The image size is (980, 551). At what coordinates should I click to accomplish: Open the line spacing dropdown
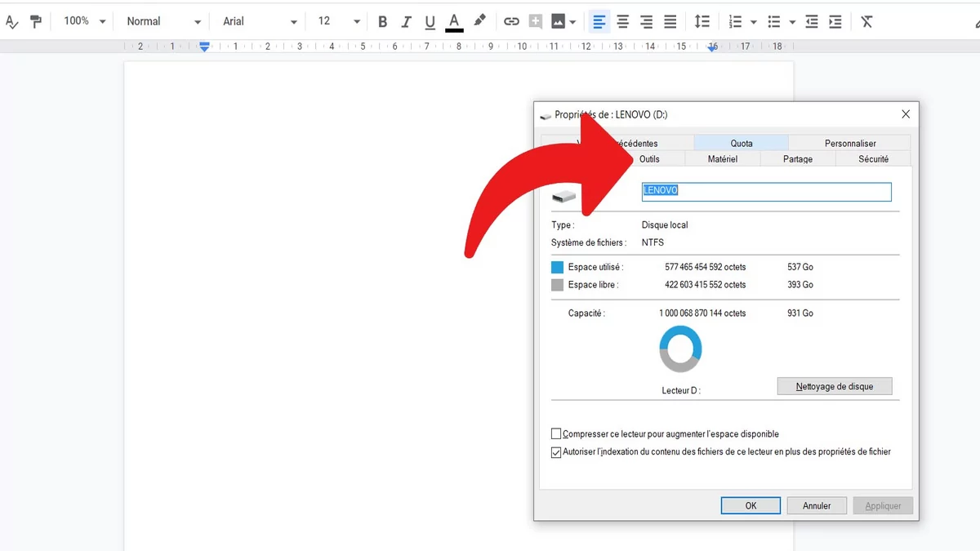click(702, 21)
